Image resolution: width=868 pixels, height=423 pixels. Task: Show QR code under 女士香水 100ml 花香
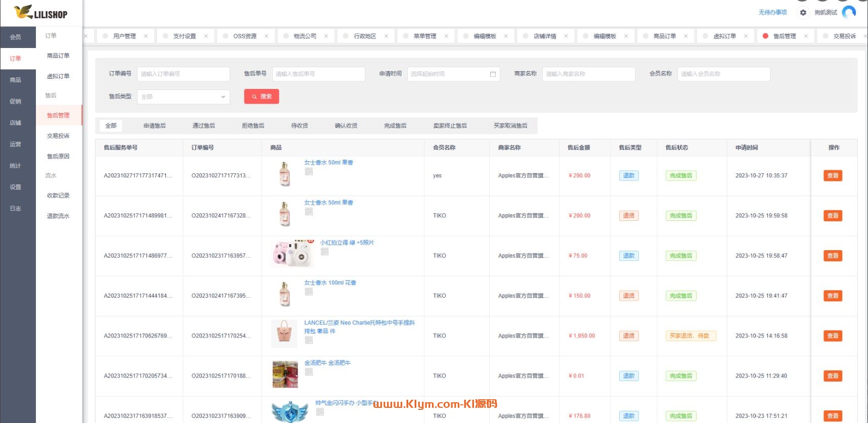click(x=309, y=292)
